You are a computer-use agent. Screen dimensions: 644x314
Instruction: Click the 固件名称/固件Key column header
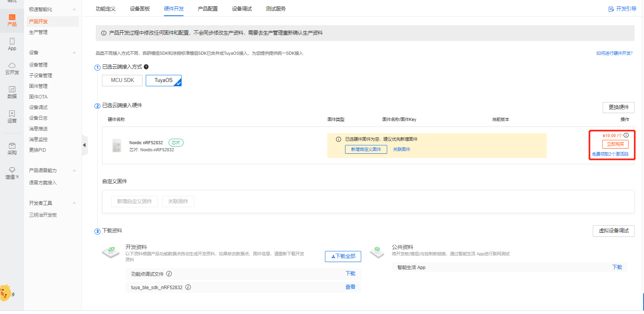tap(399, 119)
